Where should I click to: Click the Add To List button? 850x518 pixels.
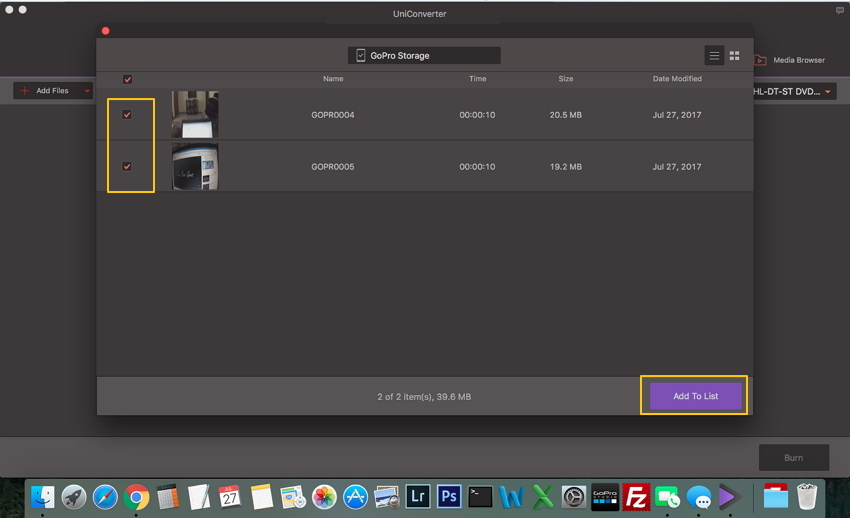[x=696, y=396]
